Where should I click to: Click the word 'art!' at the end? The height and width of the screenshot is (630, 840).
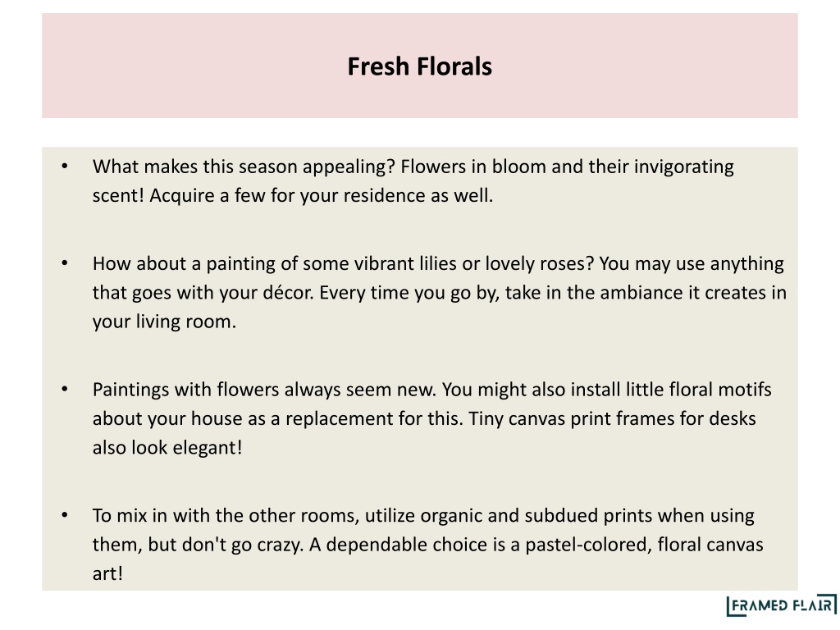(x=107, y=573)
